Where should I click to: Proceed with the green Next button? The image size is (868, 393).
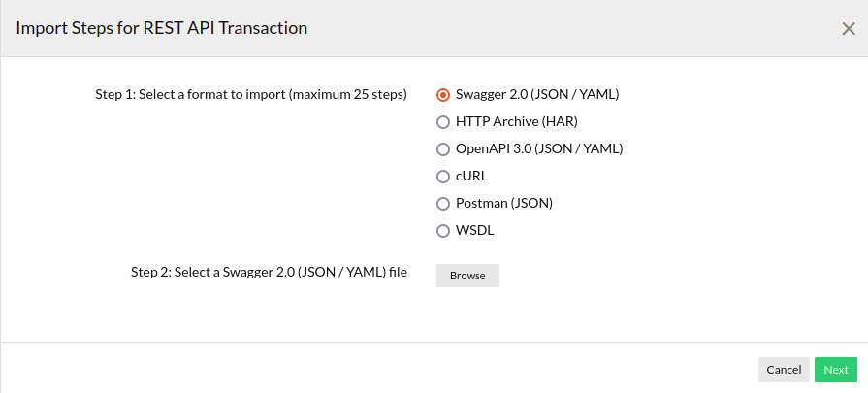[x=836, y=370]
